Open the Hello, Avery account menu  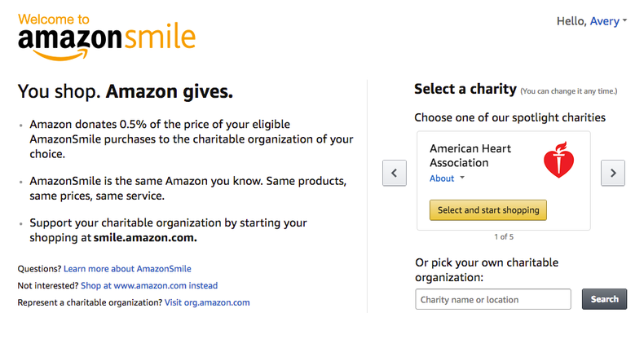592,21
